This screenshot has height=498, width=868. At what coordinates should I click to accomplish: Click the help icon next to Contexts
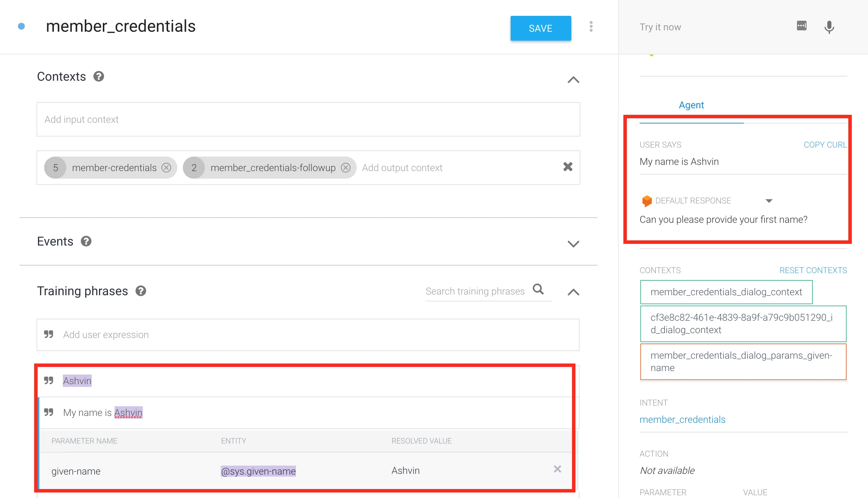pyautogui.click(x=99, y=77)
